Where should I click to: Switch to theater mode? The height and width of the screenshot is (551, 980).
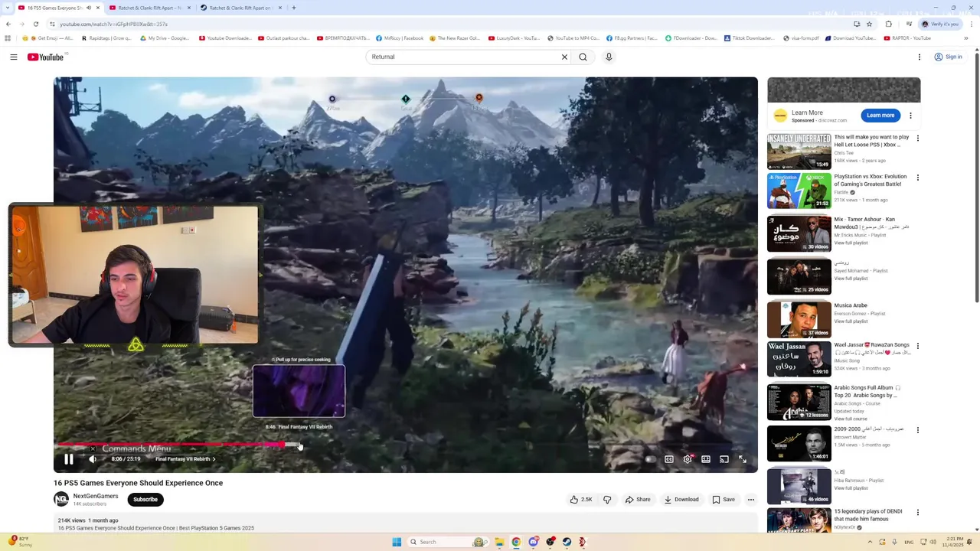tap(706, 459)
